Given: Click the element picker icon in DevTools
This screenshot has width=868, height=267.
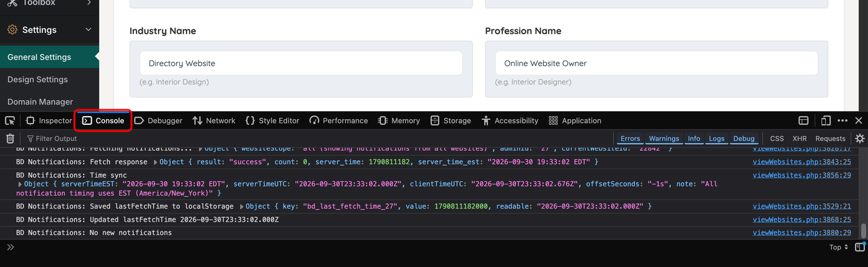Looking at the screenshot, I should click(x=10, y=120).
